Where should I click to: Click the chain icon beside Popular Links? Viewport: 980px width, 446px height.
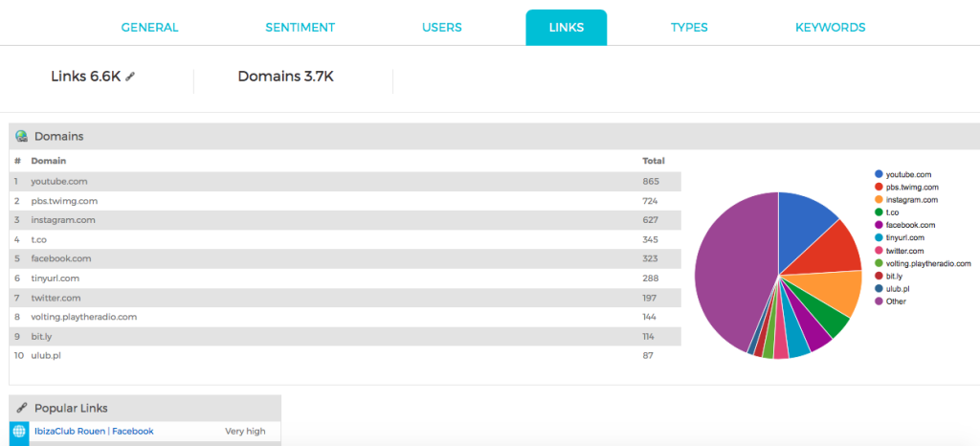pos(22,408)
